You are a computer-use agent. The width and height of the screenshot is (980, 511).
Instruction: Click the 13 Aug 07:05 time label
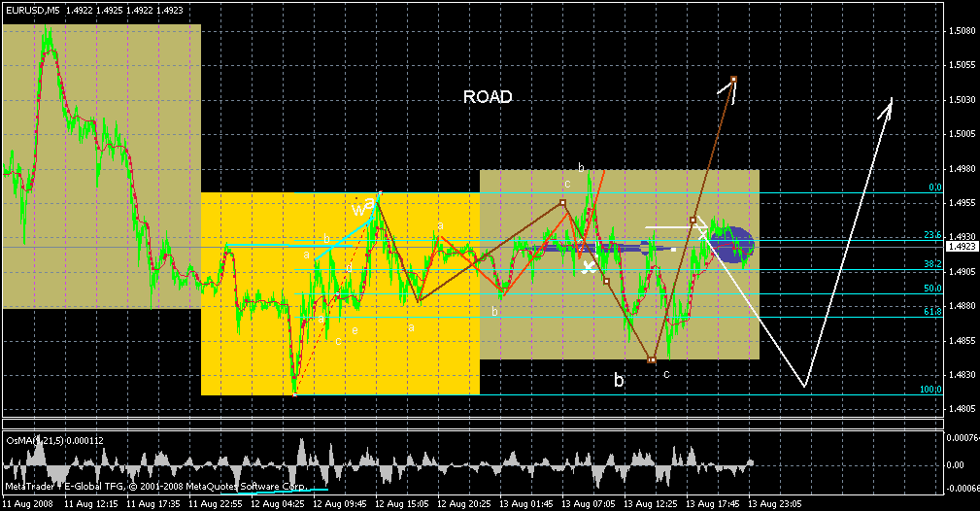point(589,503)
